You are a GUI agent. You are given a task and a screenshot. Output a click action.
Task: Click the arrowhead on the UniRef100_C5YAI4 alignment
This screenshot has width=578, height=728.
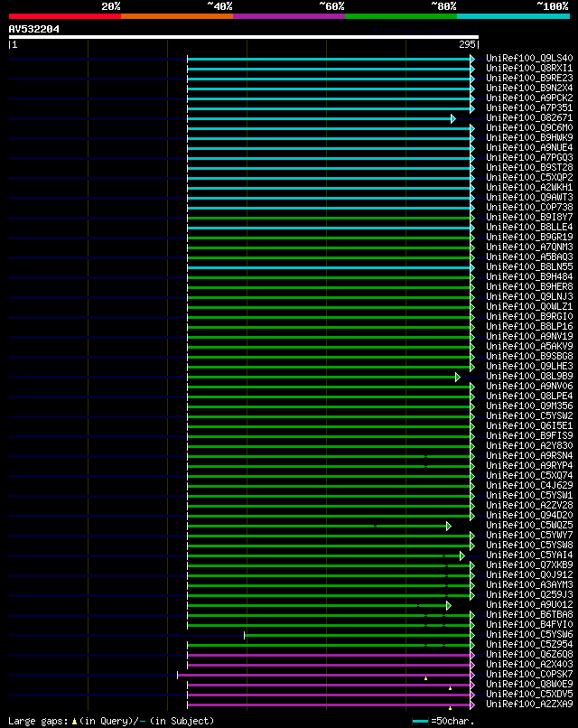click(x=461, y=555)
